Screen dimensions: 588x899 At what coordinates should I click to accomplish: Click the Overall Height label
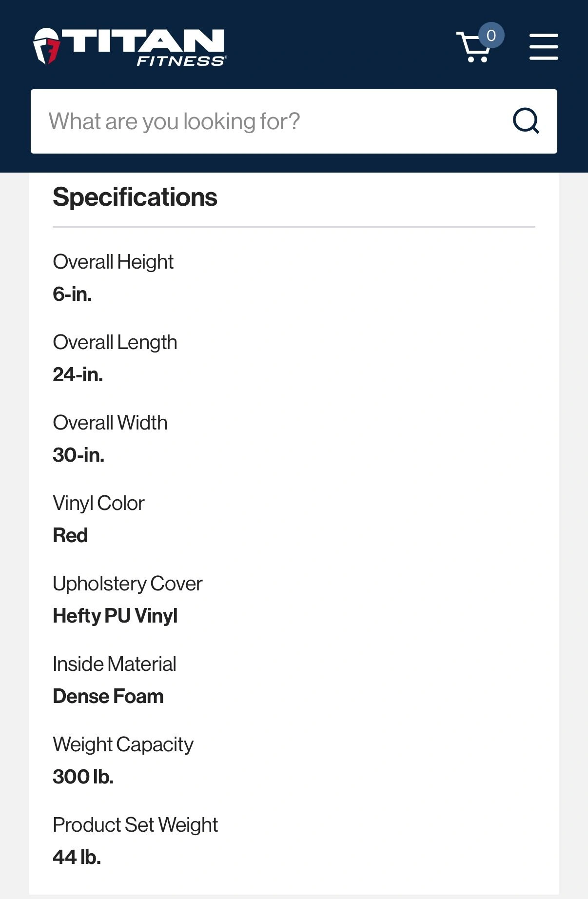(x=113, y=262)
